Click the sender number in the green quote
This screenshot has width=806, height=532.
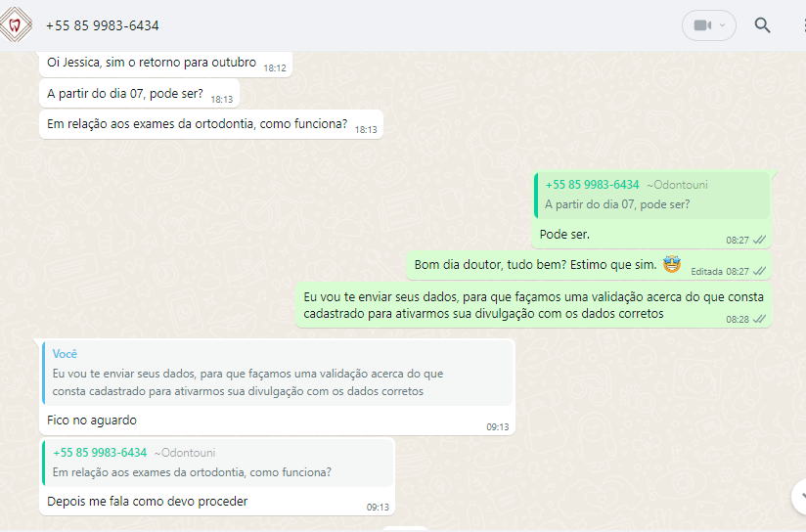point(592,185)
